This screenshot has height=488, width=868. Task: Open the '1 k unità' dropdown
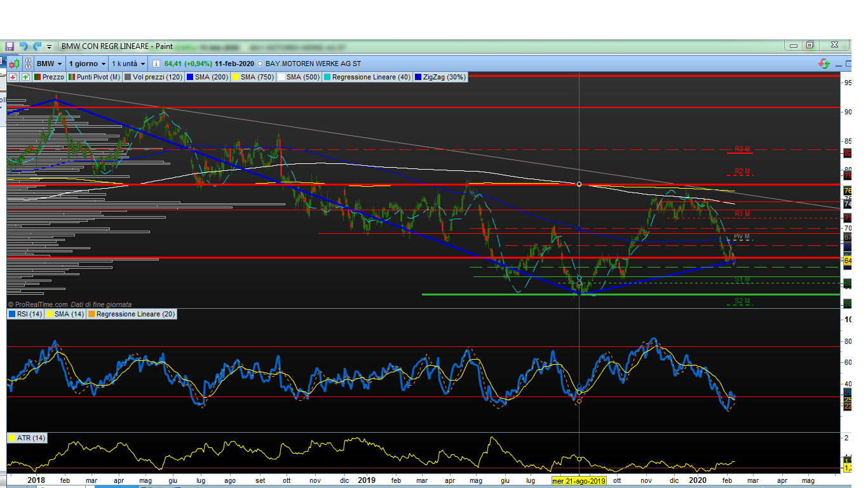click(128, 64)
